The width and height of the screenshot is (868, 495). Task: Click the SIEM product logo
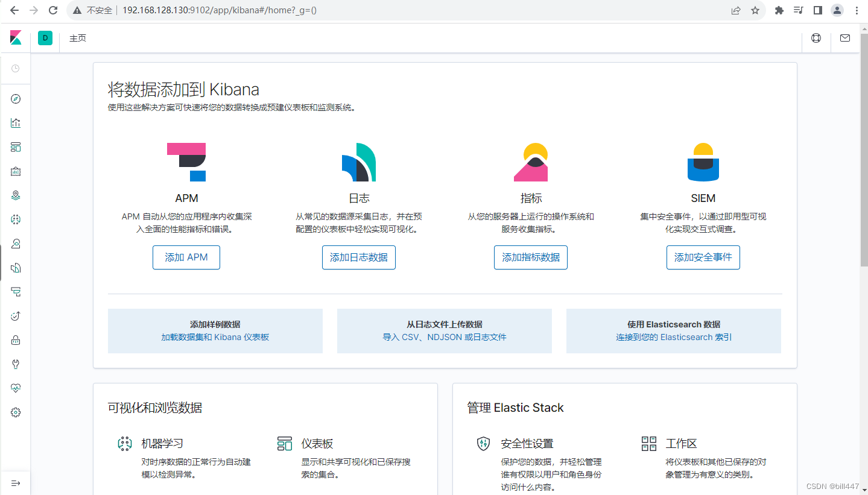[703, 162]
